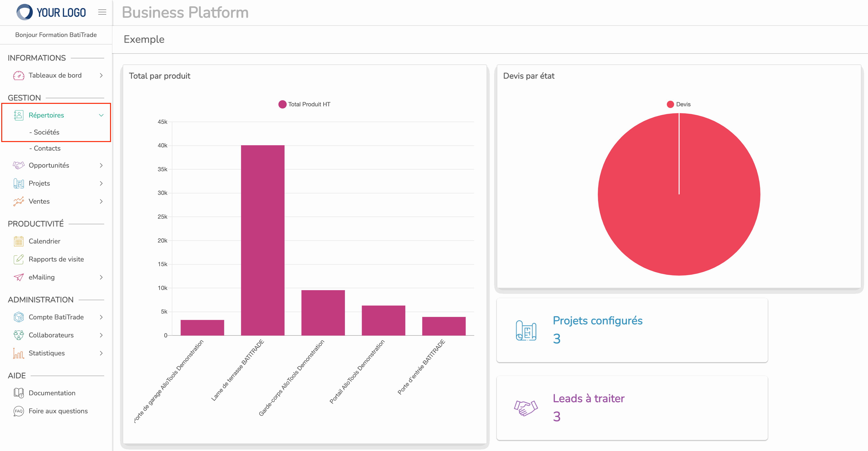Click the Porte de garage AlloTools bar
The image size is (868, 451).
[x=202, y=328]
